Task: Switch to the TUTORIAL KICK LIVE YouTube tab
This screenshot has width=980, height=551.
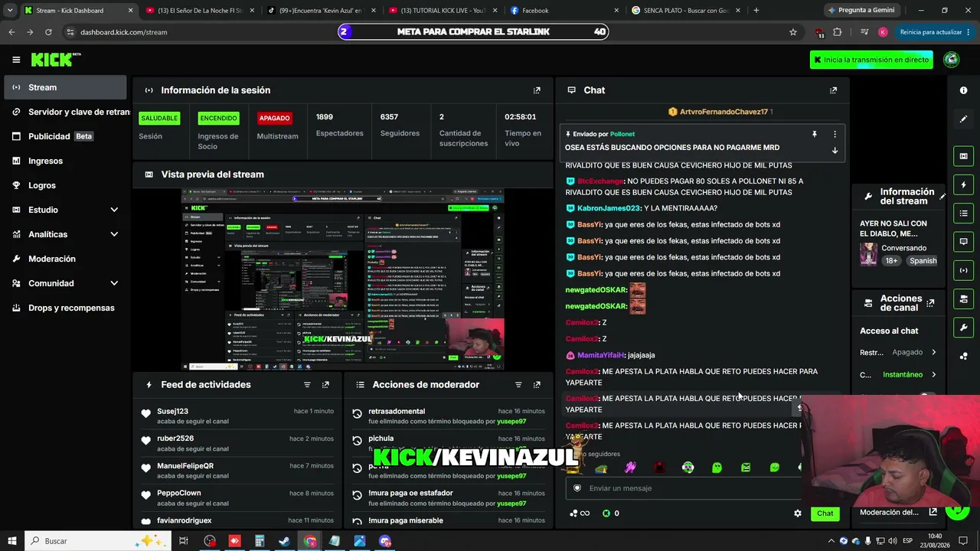Action: point(443,11)
